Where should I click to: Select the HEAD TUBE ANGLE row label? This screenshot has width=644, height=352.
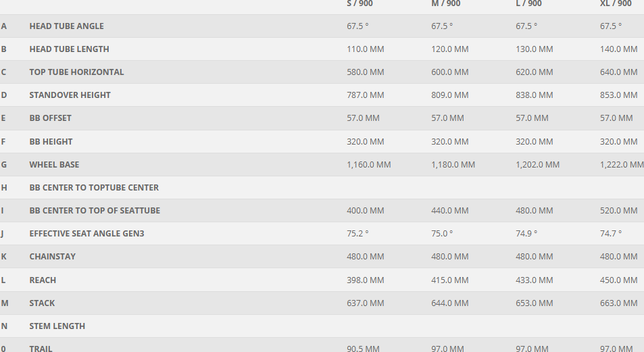click(x=66, y=26)
